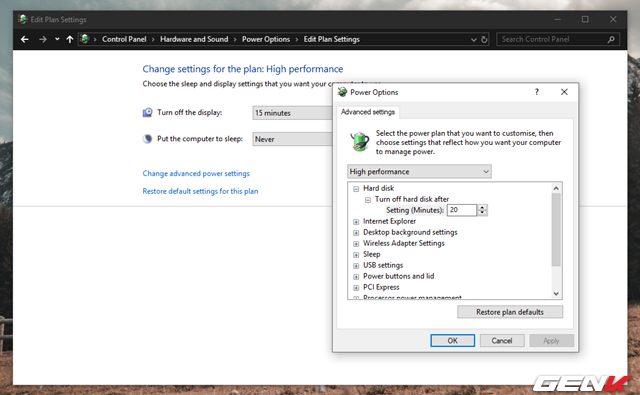
Task: Expand address bar history dropdown
Action: point(473,40)
